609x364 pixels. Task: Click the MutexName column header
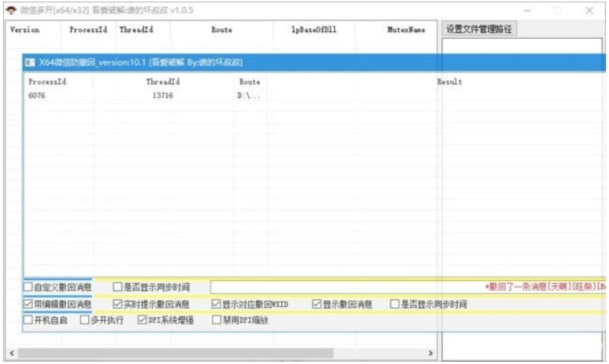pyautogui.click(x=406, y=30)
